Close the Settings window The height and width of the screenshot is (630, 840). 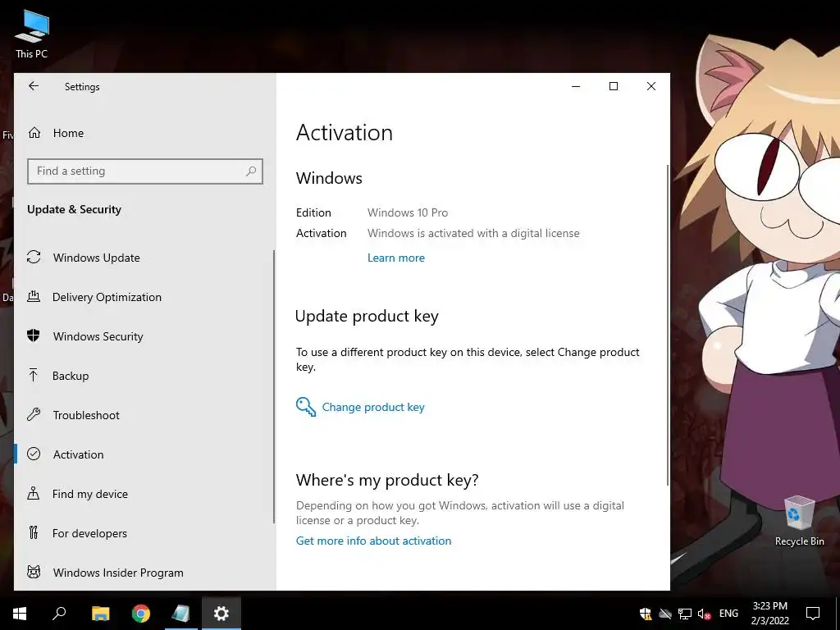coord(651,86)
